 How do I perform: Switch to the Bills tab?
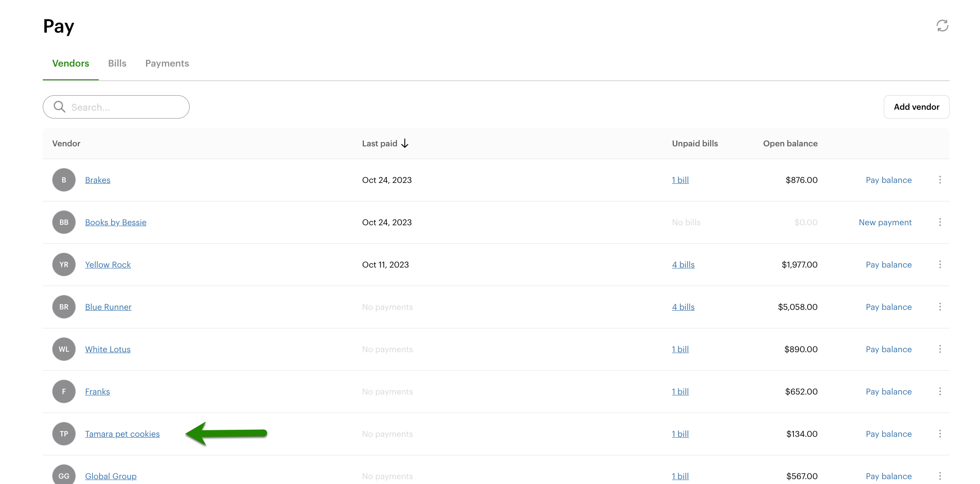coord(117,63)
